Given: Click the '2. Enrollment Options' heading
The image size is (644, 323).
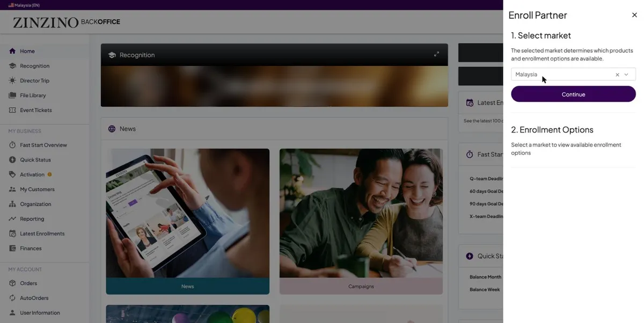Looking at the screenshot, I should [552, 130].
